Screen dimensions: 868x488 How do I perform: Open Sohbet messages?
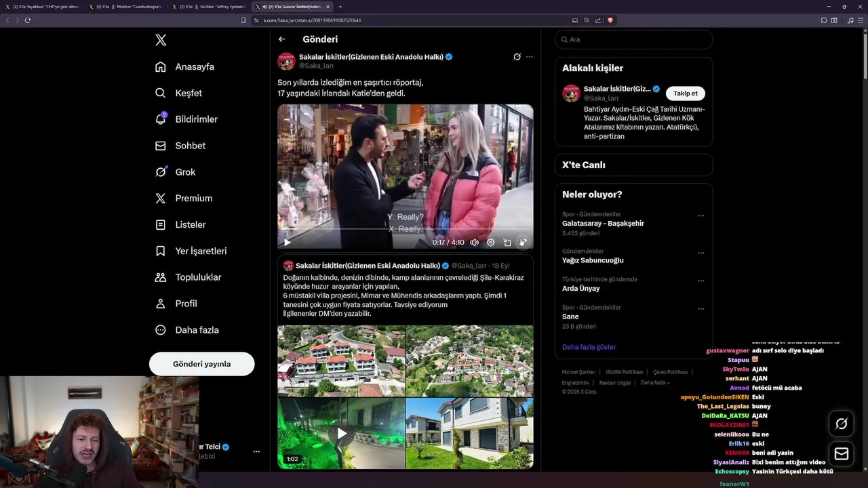pyautogui.click(x=180, y=146)
